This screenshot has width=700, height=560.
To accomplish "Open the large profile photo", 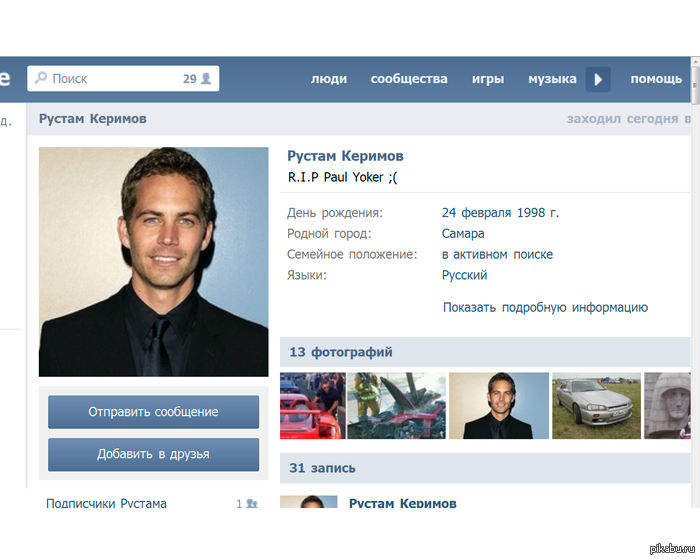I will coord(153,262).
